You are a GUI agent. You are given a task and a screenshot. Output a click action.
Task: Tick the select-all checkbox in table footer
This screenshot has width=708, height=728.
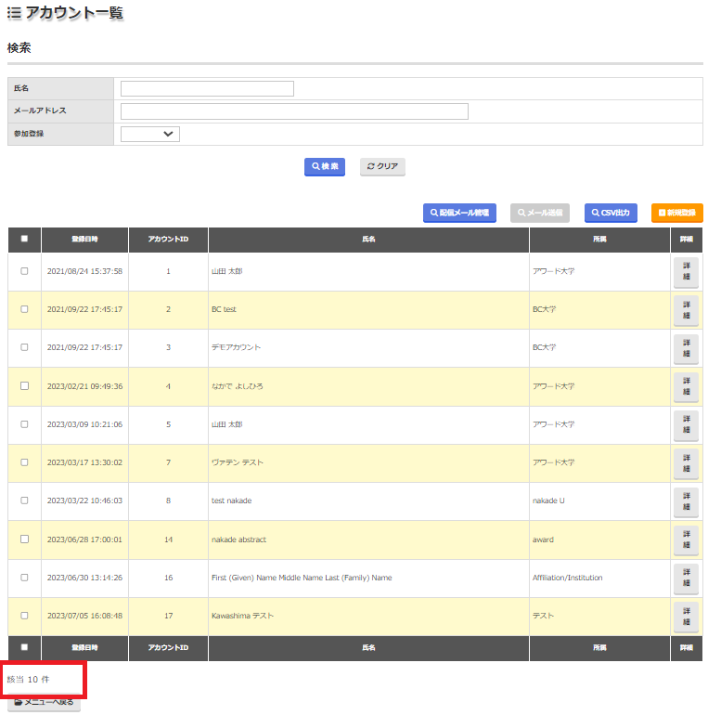coord(24,647)
